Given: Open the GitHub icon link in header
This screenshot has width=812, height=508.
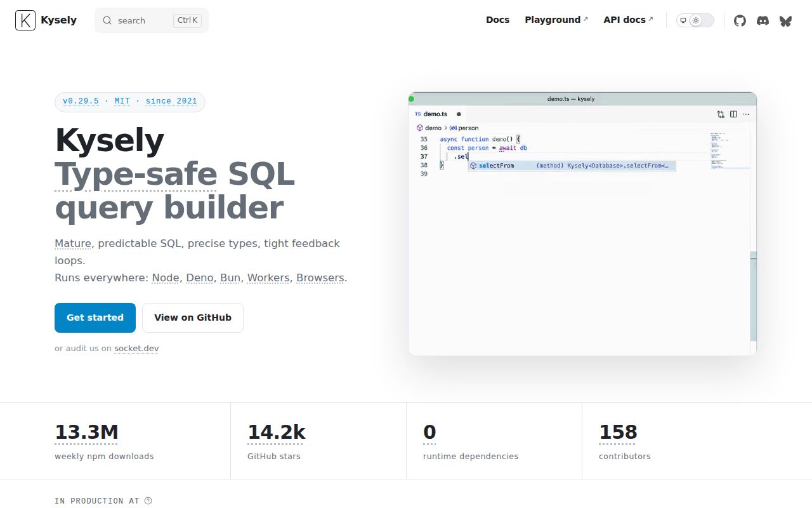Looking at the screenshot, I should (740, 20).
